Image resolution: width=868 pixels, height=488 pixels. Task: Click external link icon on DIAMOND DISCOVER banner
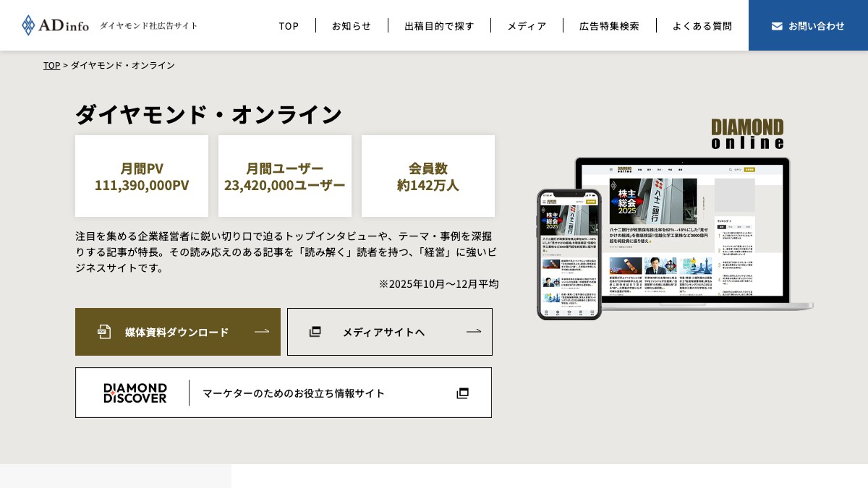coord(463,393)
